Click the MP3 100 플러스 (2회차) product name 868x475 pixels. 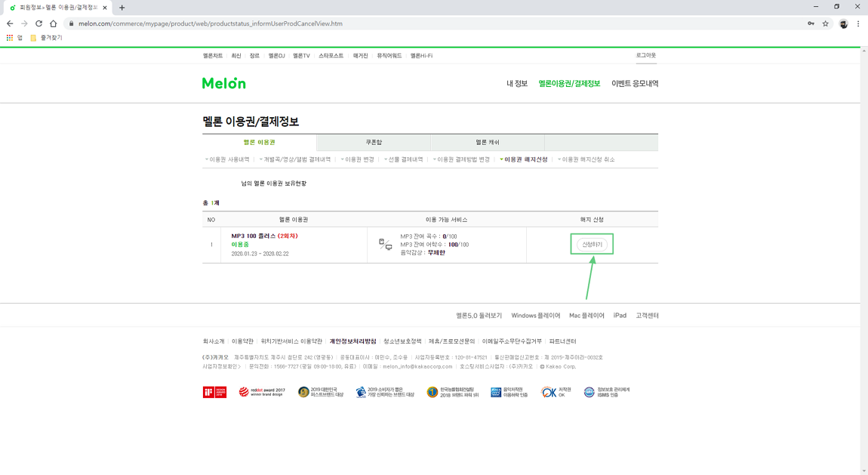pos(265,236)
